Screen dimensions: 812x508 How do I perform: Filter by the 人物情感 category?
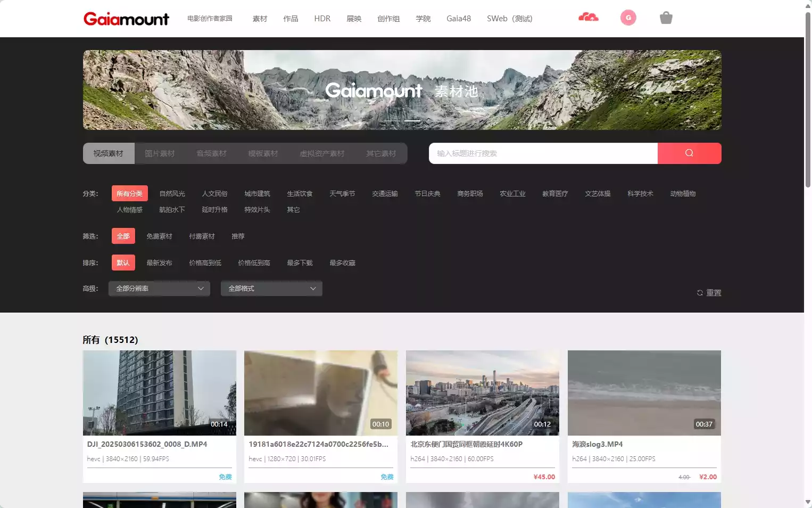coord(130,209)
